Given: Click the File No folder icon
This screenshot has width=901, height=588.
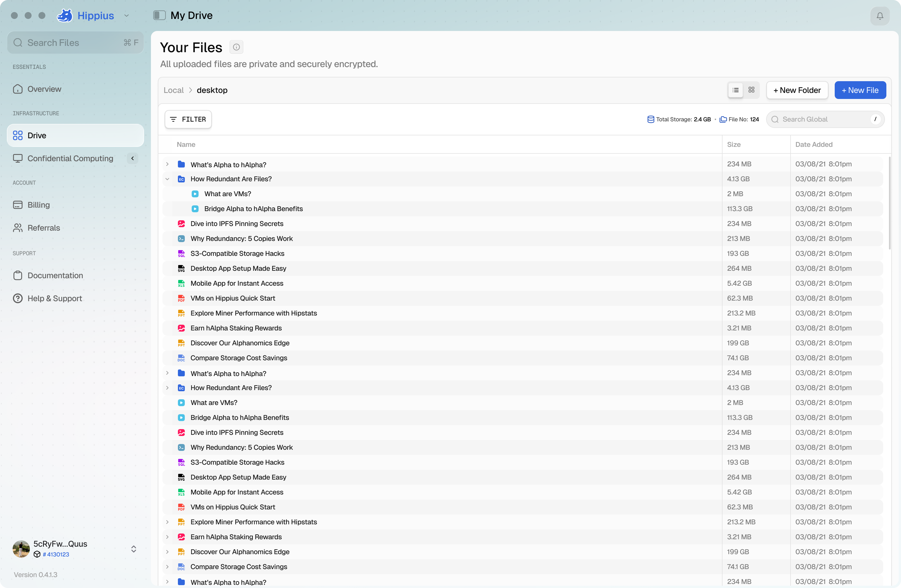Looking at the screenshot, I should coord(723,119).
